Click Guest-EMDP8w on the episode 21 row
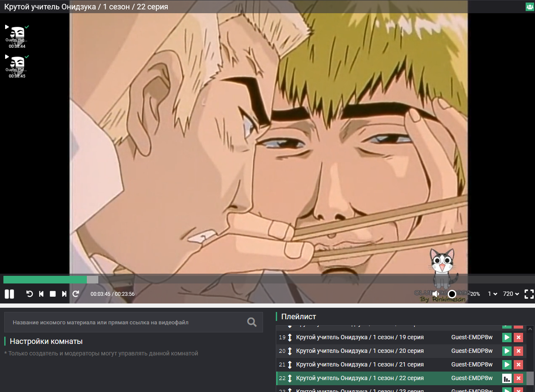The image size is (535, 392). pyautogui.click(x=472, y=365)
